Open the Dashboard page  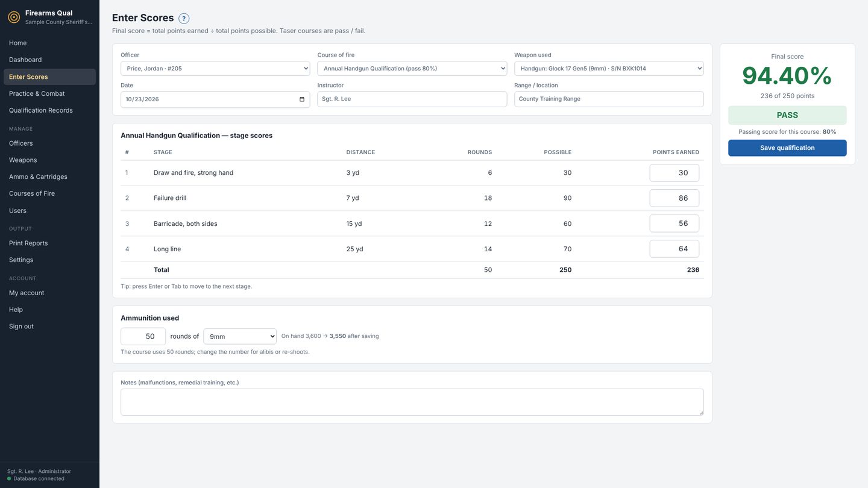(49, 60)
